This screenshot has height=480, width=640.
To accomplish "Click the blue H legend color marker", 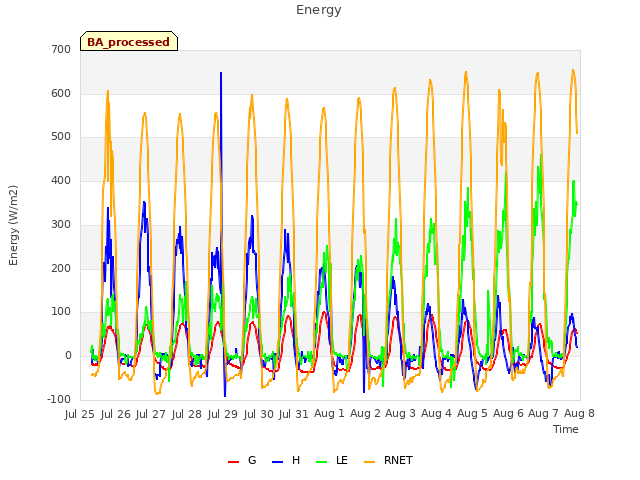I will [278, 462].
